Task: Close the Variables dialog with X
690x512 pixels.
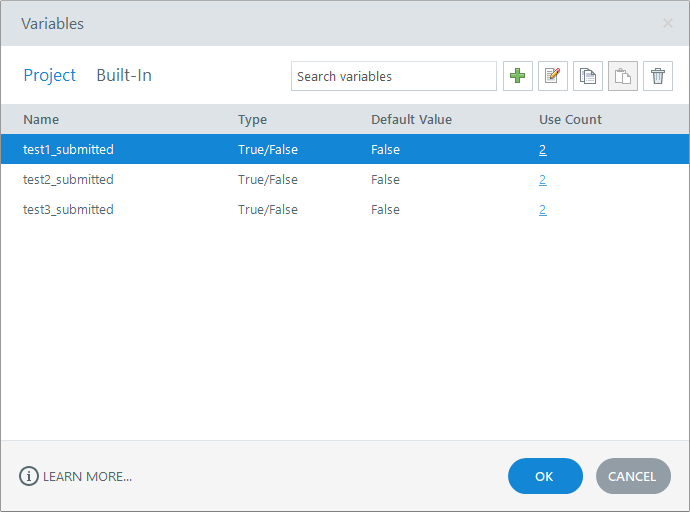Action: [x=668, y=23]
